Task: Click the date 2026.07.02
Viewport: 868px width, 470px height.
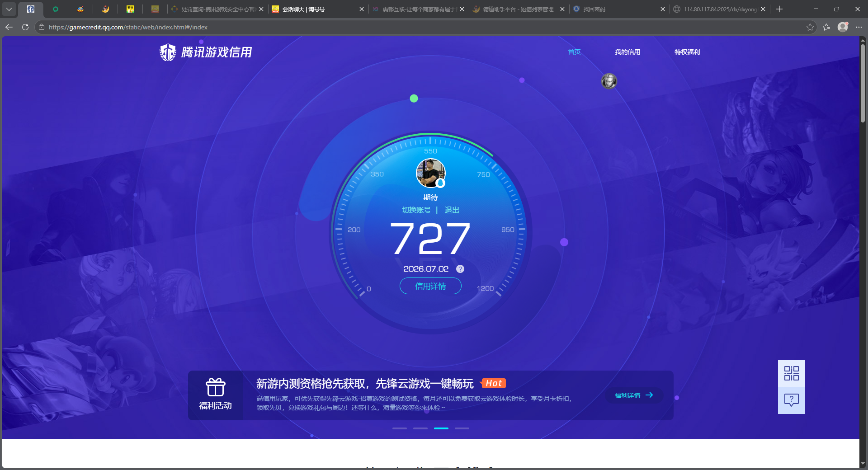Action: (426, 269)
